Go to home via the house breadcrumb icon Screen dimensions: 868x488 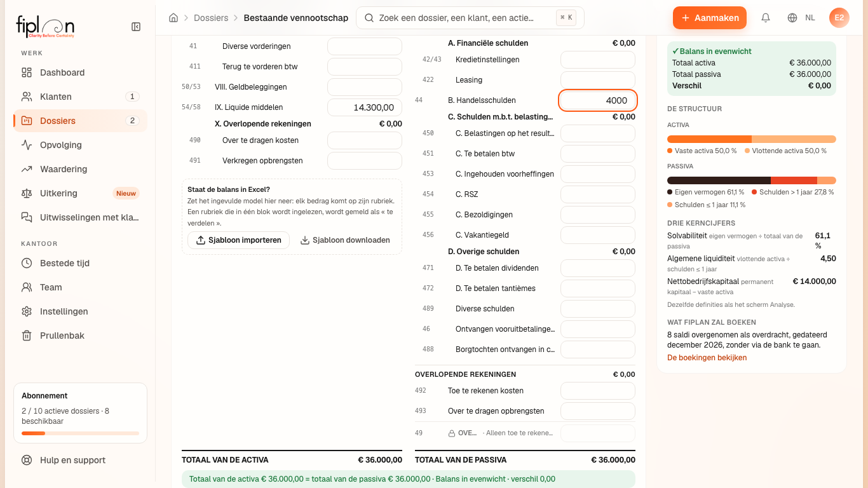tap(173, 18)
